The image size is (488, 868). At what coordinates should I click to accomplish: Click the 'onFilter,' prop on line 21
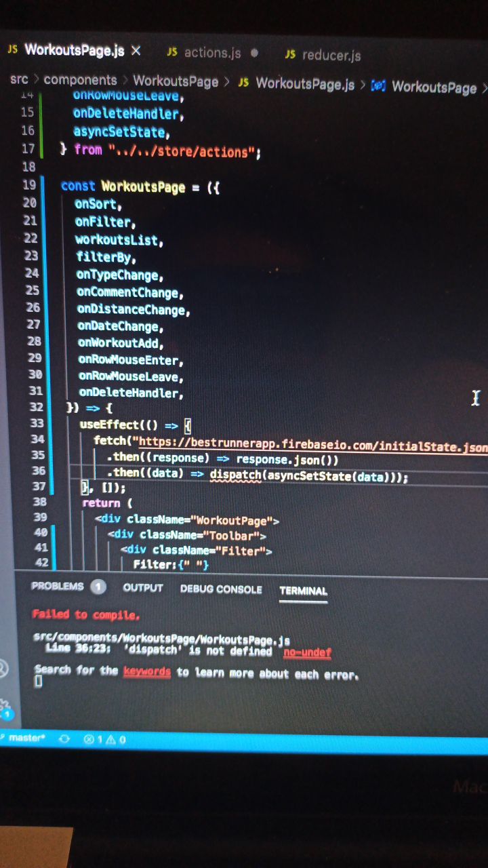[x=106, y=221]
